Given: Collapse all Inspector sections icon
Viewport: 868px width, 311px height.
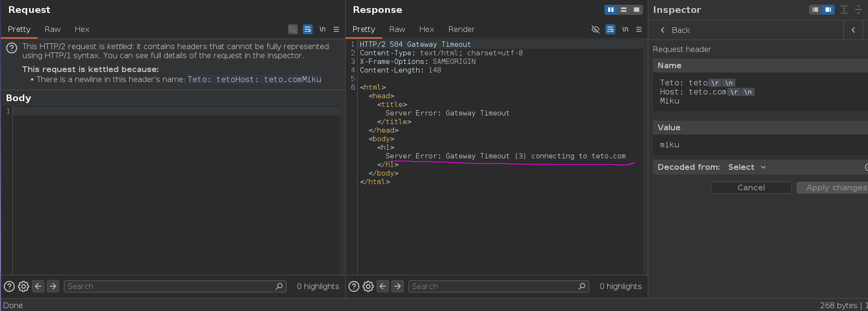Looking at the screenshot, I should pos(858,10).
